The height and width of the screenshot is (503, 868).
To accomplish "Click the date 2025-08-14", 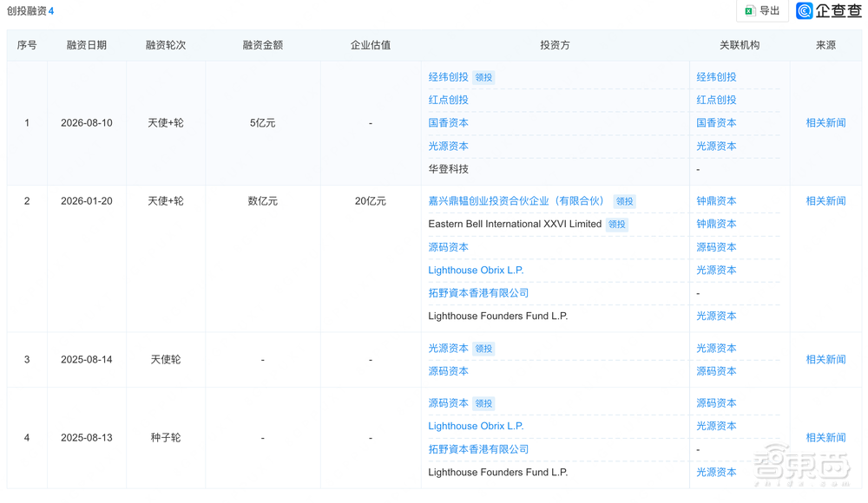I will click(86, 360).
